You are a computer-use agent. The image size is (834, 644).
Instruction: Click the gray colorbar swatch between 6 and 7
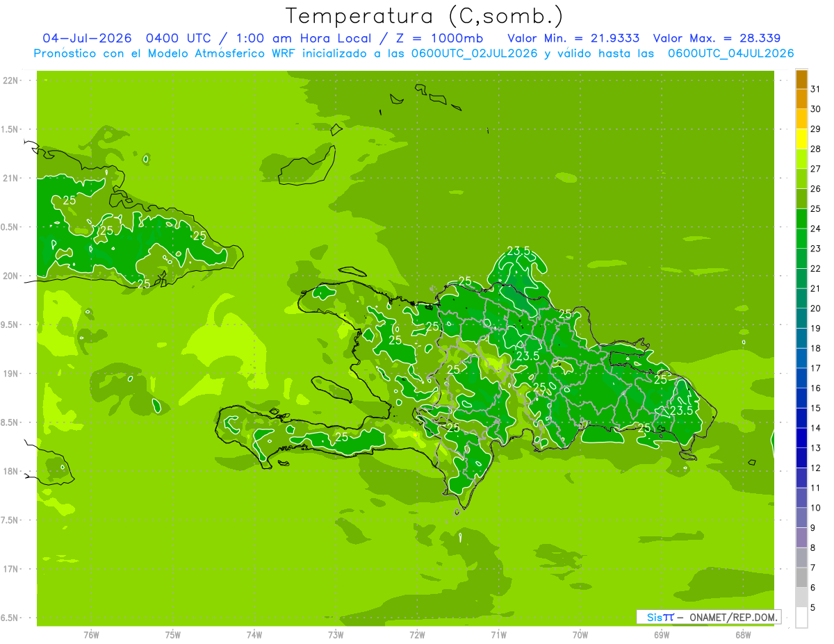click(801, 578)
